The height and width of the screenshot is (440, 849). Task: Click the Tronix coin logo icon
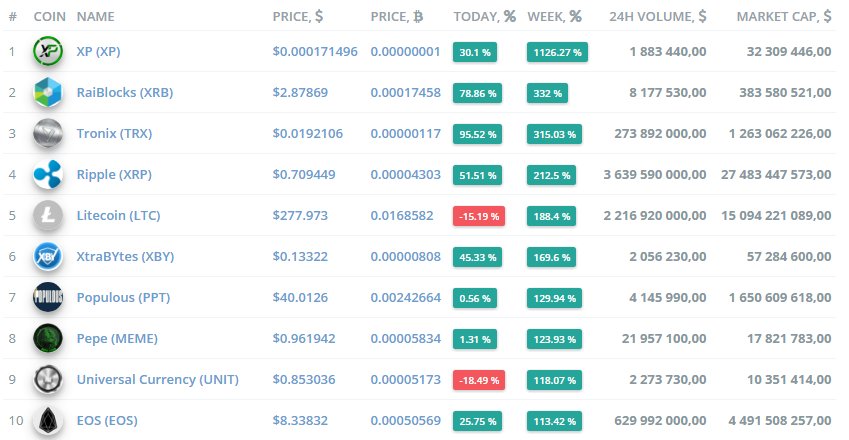48,134
